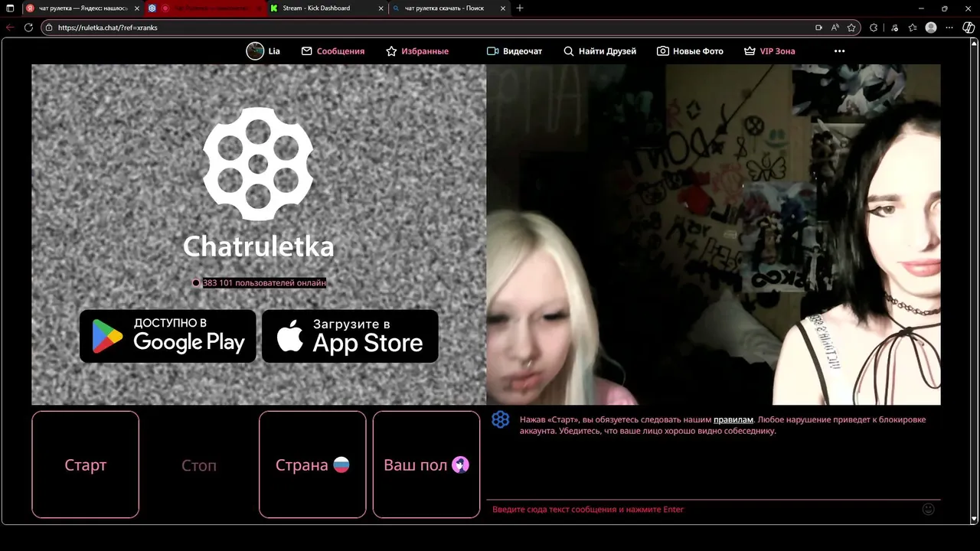Viewport: 980px width, 551px height.
Task: Close the Яндекс чат рулетка tab
Action: point(137,8)
